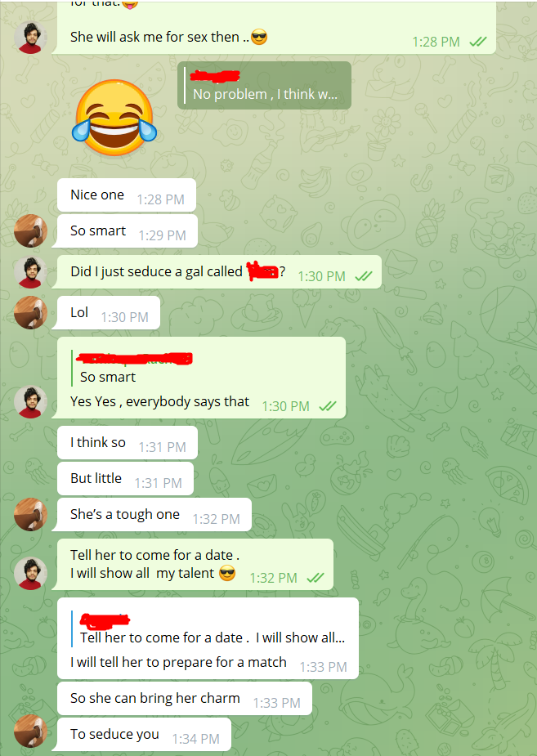Click the sunglasses emoji in 'show all my talent'
Screen dimensions: 537x756
[227, 573]
